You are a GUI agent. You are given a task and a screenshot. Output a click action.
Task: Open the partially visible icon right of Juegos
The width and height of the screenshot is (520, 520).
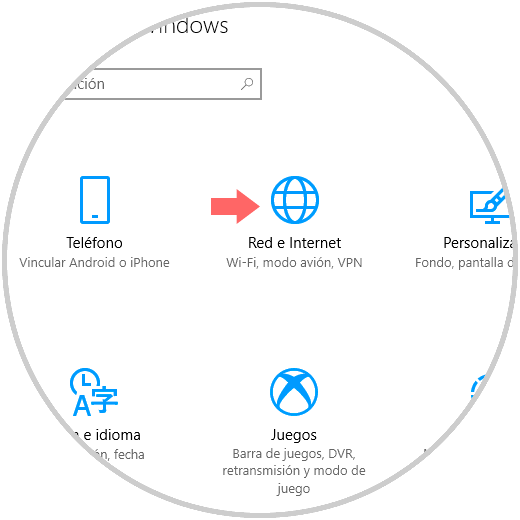pos(479,387)
